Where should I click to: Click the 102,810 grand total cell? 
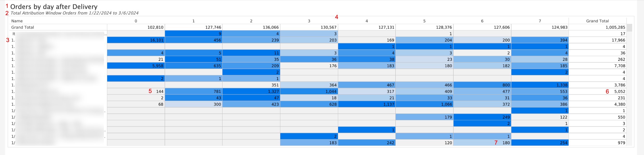pyautogui.click(x=136, y=27)
